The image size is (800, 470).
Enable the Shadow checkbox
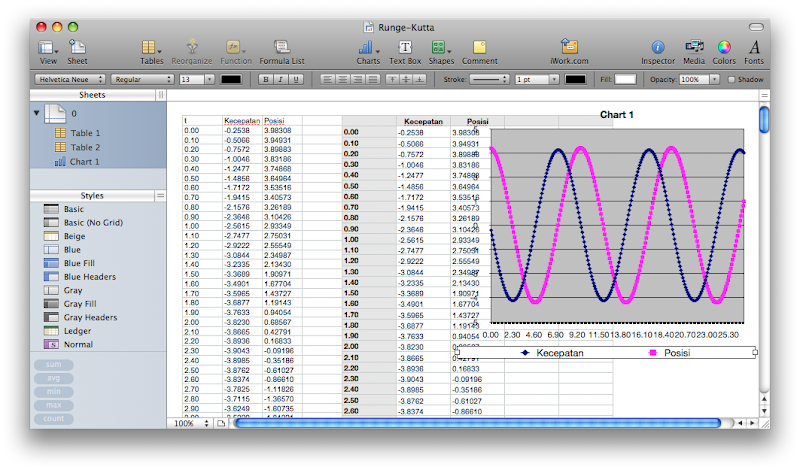coord(731,79)
